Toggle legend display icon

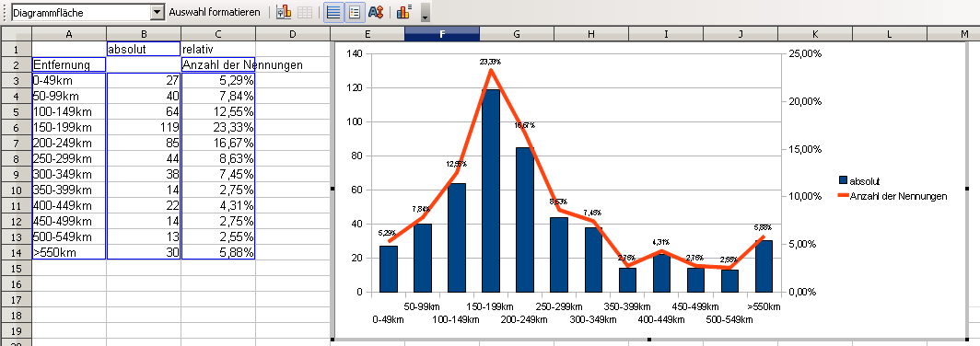355,12
